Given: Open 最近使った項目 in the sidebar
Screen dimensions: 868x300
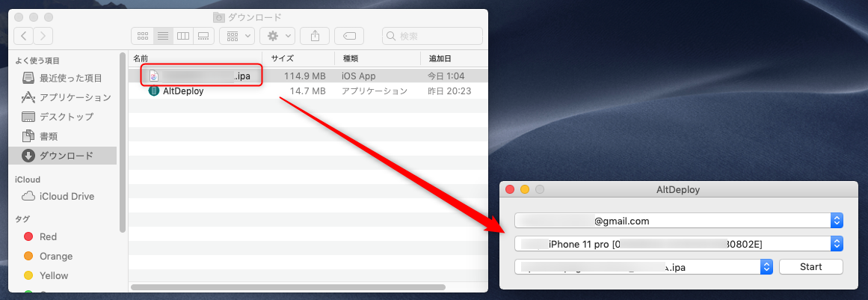Looking at the screenshot, I should [x=63, y=78].
